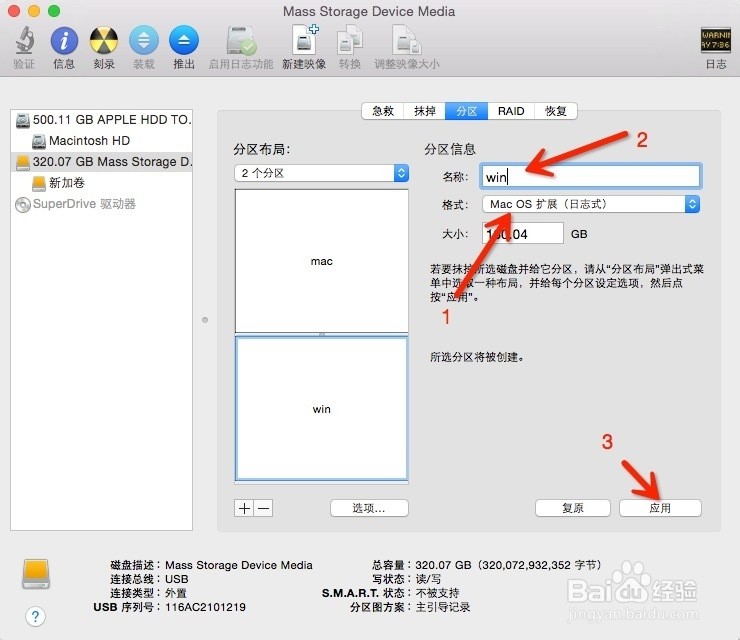
Task: Click the serial number text 116AC2101219
Action: [x=205, y=607]
